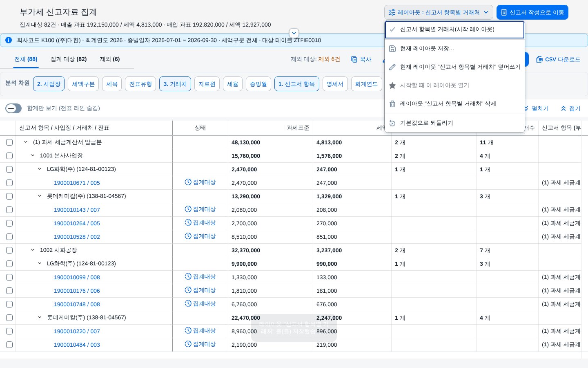Select checkbox for document 1900010143 / 007
Image resolution: width=588 pixels, height=368 pixels.
pos(9,210)
